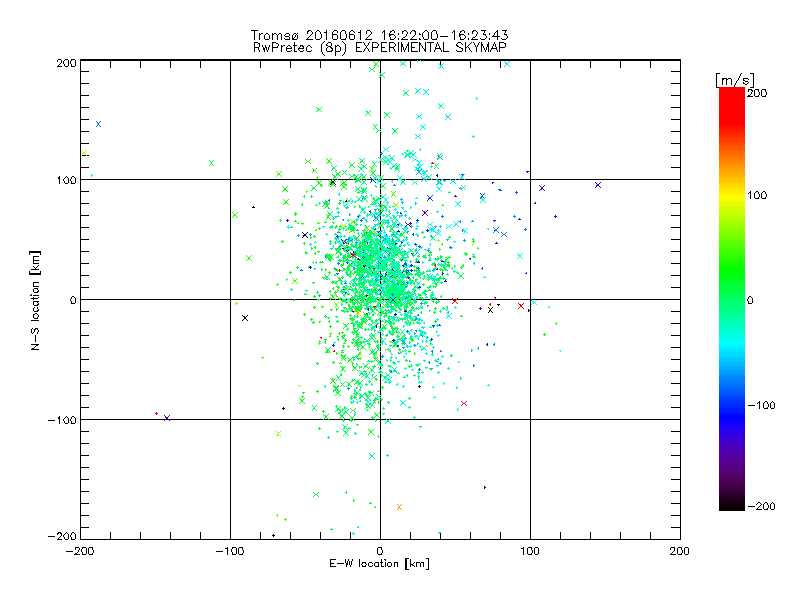Image resolution: width=800 pixels, height=600 pixels.
Task: Click the colorbar's black end near -200
Action: pyautogui.click(x=732, y=504)
